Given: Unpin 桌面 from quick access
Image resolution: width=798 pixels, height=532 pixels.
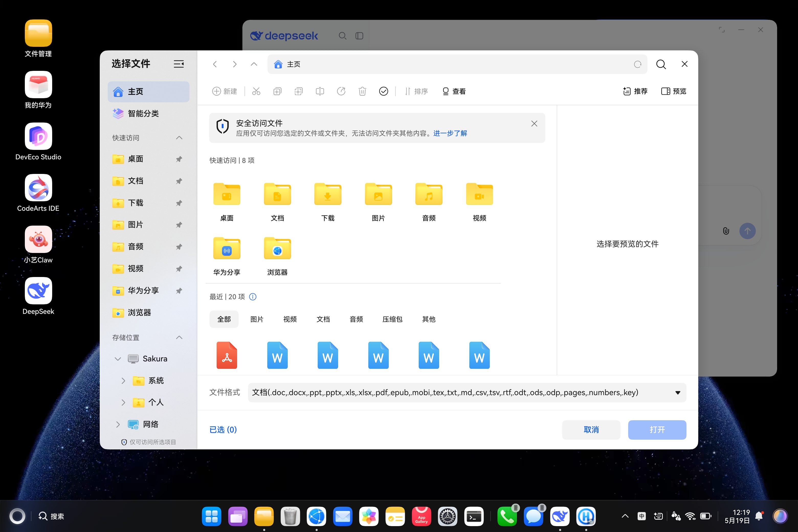Looking at the screenshot, I should click(179, 159).
